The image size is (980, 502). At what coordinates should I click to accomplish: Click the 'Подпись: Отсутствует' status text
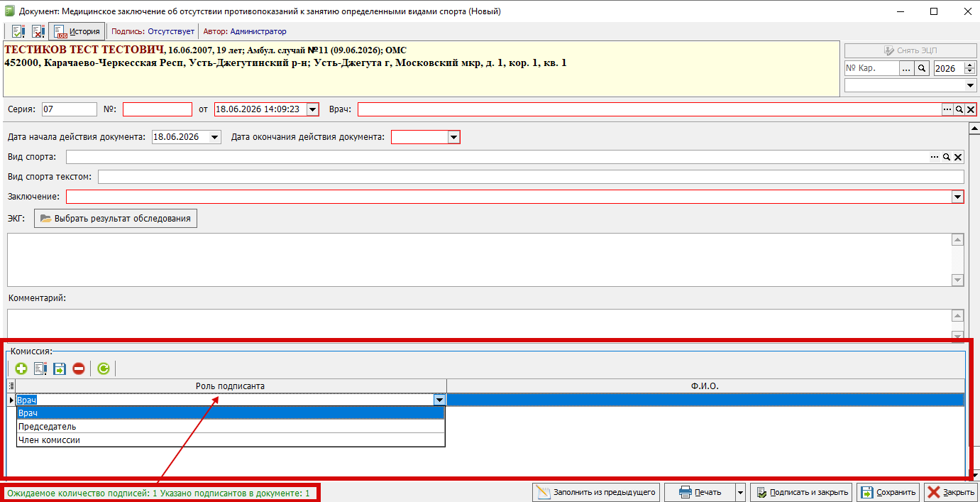tap(153, 31)
